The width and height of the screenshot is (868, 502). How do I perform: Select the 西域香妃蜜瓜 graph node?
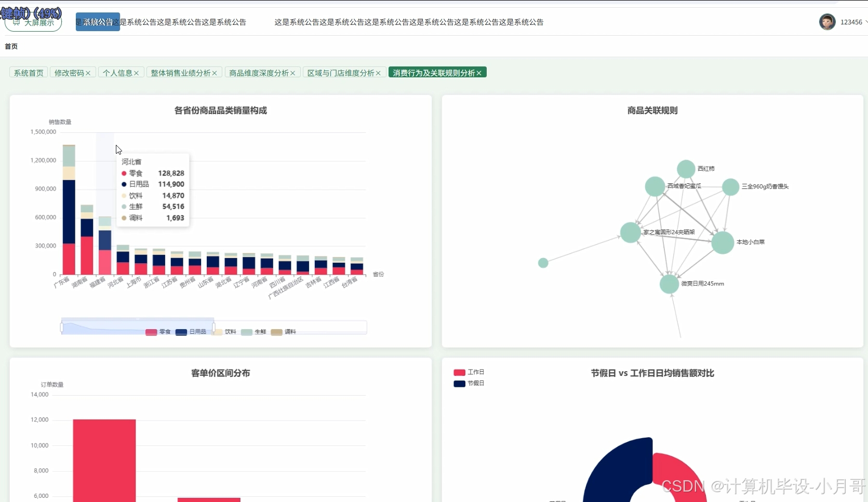click(x=655, y=187)
